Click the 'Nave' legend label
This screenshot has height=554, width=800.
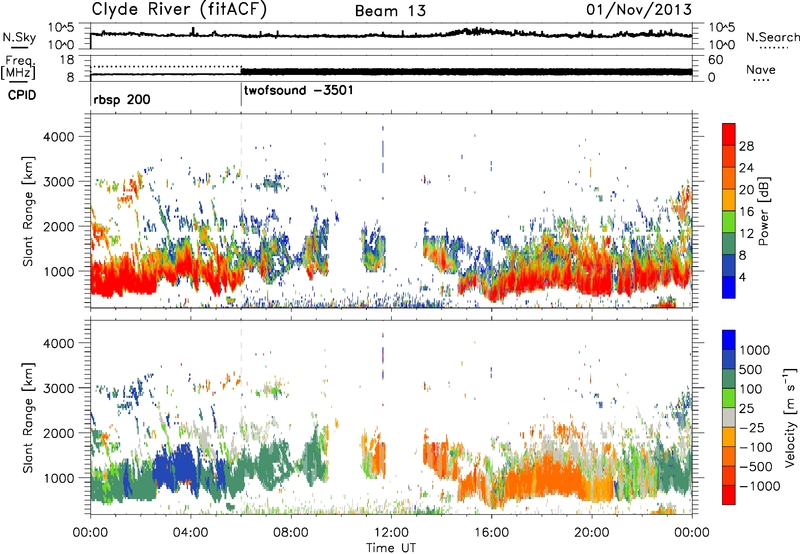[x=761, y=70]
